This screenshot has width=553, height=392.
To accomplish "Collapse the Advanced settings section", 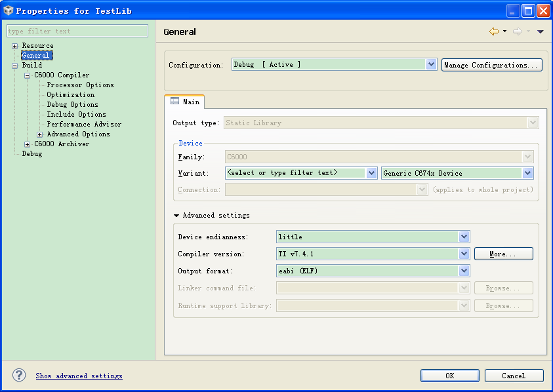I will coord(176,216).
